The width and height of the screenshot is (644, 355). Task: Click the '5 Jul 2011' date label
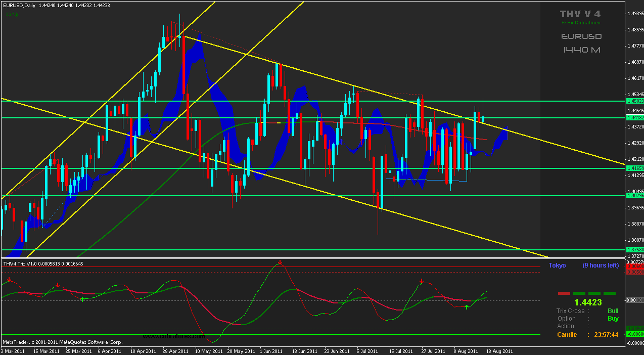pos(367,351)
